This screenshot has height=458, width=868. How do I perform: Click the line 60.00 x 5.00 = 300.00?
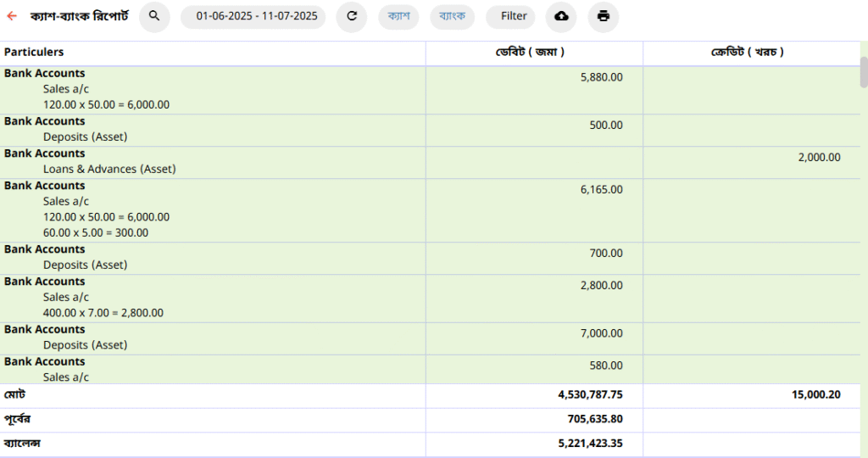click(x=96, y=232)
